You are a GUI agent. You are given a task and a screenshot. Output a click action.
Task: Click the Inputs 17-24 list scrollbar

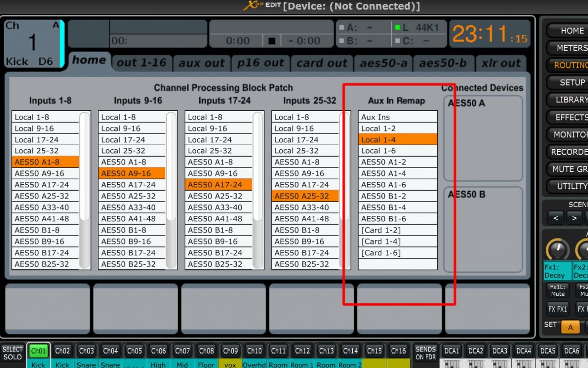coord(258,190)
